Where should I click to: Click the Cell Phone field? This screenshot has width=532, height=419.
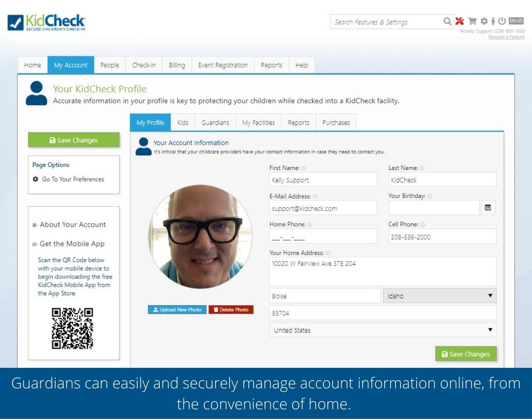442,236
